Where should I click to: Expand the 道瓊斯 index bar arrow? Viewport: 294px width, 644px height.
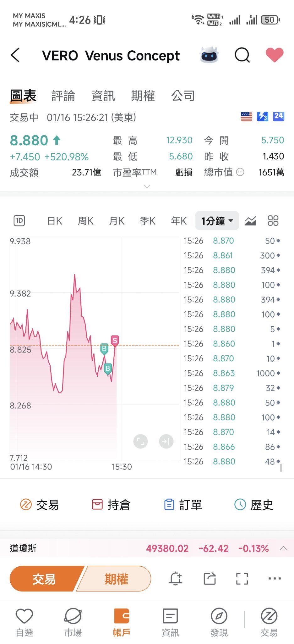click(283, 548)
